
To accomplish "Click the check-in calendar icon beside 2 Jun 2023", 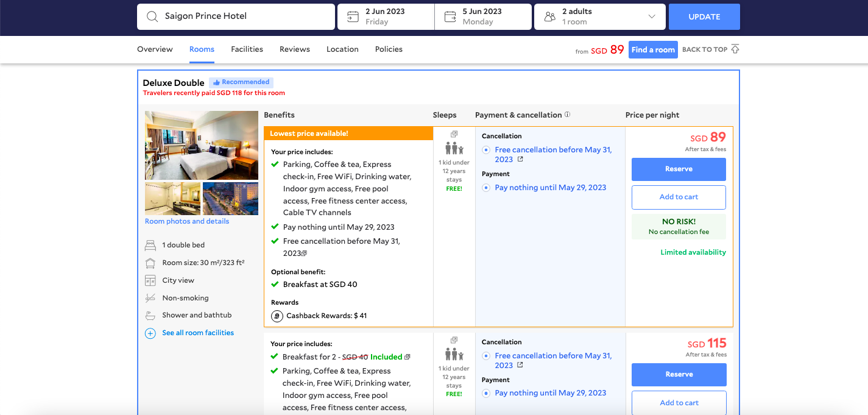I will pyautogui.click(x=353, y=16).
